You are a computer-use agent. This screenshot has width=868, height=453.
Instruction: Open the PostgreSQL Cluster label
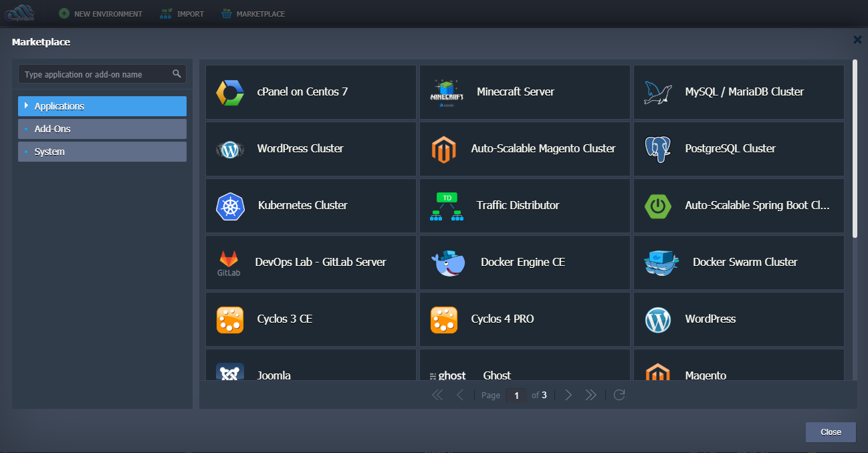pyautogui.click(x=730, y=149)
